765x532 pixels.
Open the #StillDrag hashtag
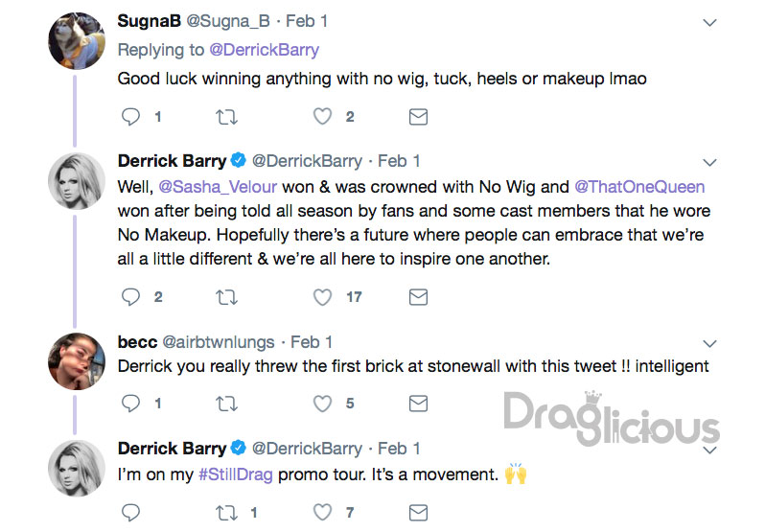coord(236,474)
